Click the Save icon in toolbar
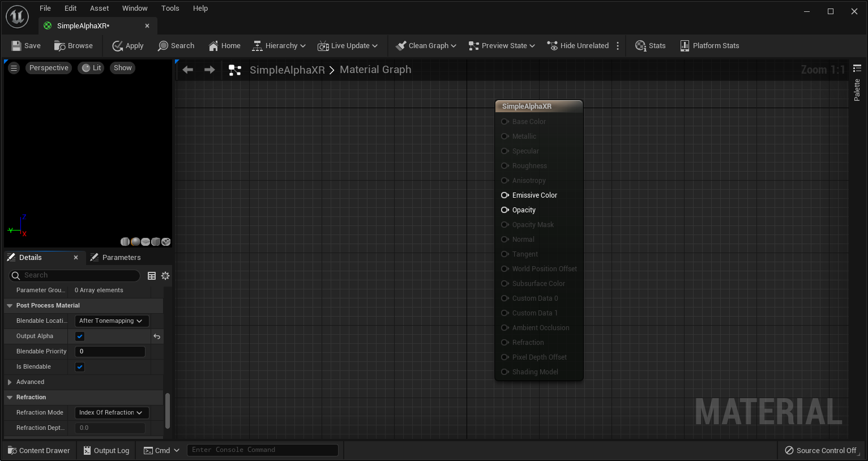868x461 pixels. 17,46
